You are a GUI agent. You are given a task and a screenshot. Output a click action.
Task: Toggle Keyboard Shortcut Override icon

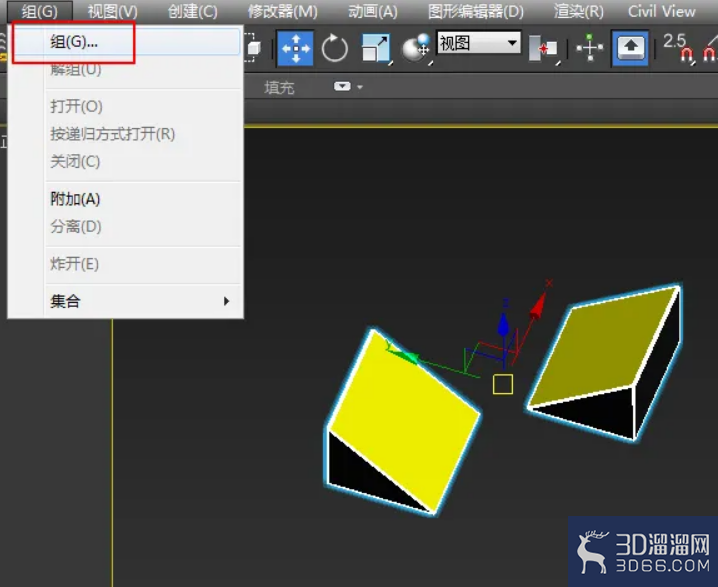(x=630, y=48)
